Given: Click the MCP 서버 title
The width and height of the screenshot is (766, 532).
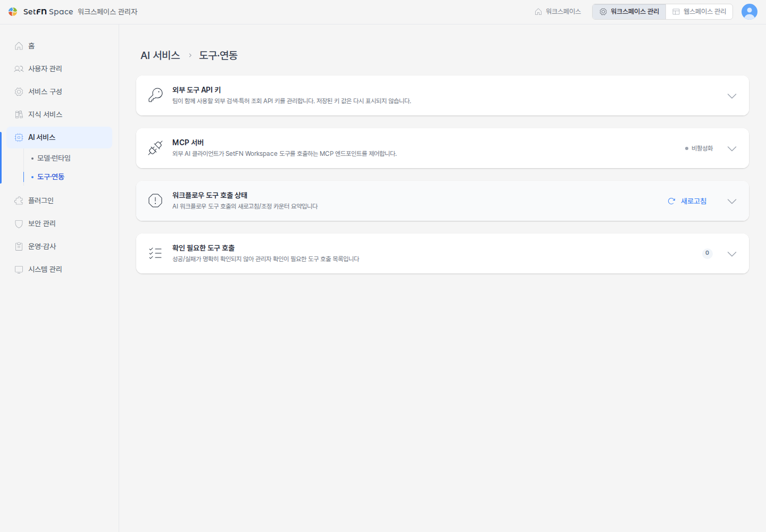Looking at the screenshot, I should click(188, 143).
